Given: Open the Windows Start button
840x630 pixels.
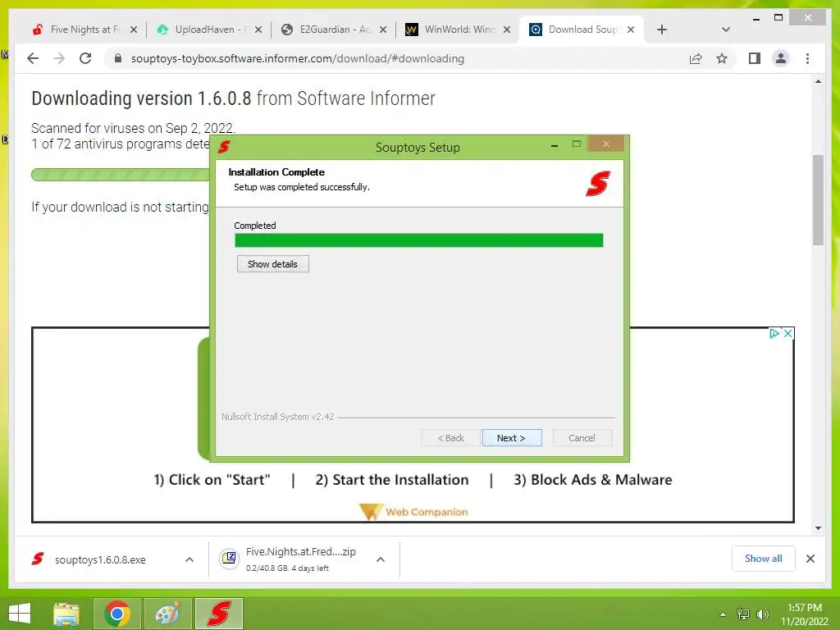Looking at the screenshot, I should coord(20,614).
